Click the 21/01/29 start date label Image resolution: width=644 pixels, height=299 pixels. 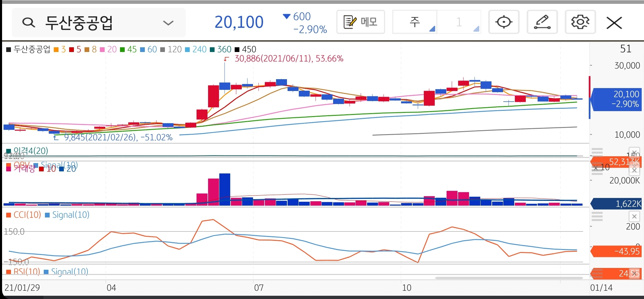22,287
